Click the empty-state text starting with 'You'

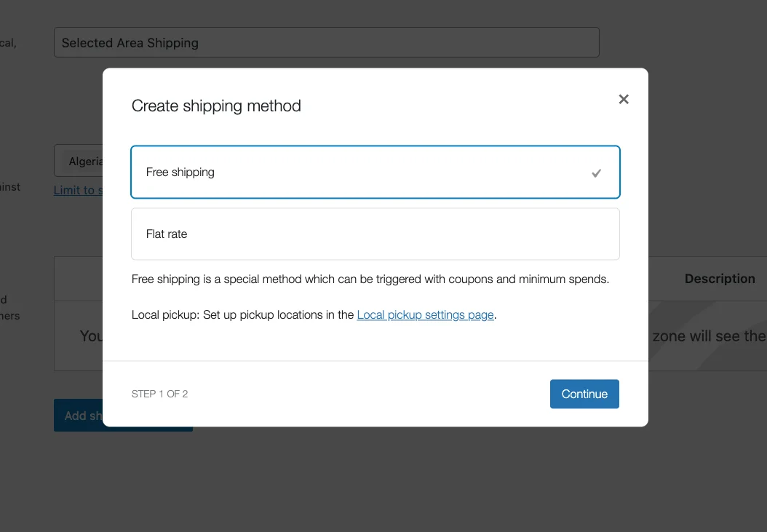click(91, 336)
